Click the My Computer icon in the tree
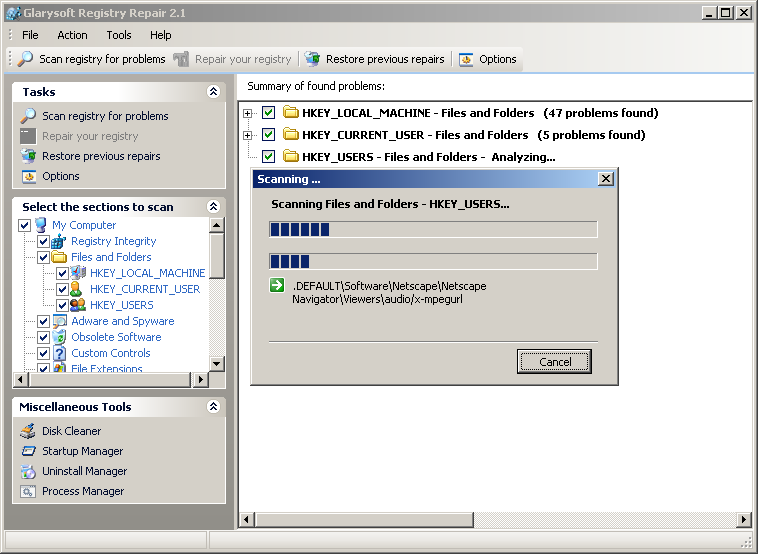 tap(41, 225)
